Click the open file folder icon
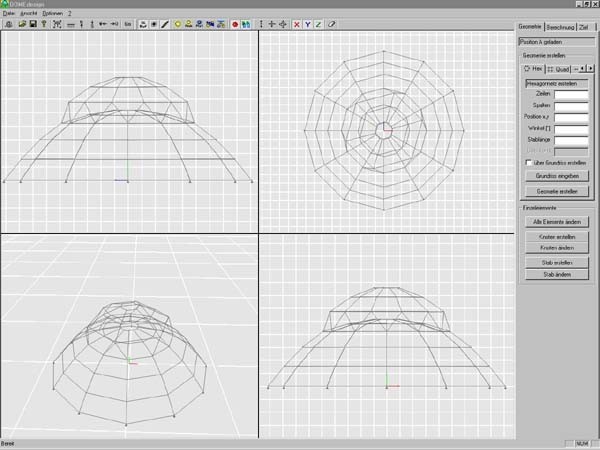Screen dimensions: 600x450 point(21,23)
